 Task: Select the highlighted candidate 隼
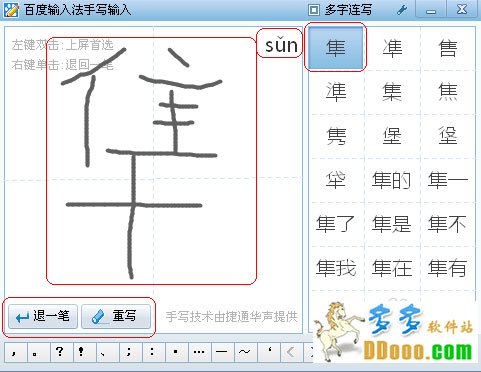click(x=336, y=47)
